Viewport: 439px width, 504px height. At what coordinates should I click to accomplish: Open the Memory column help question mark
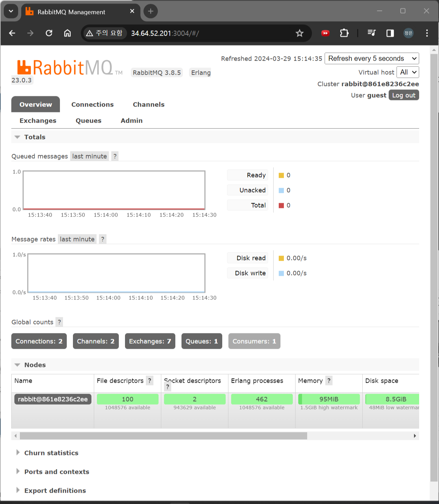click(329, 381)
